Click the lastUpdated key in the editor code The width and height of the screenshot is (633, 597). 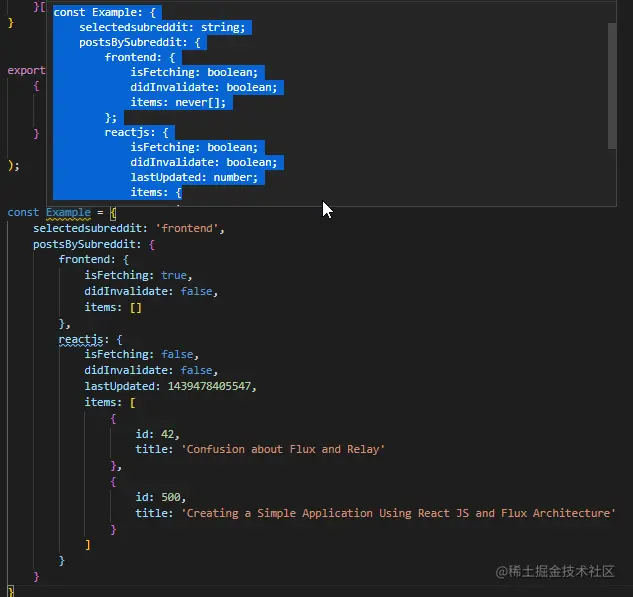119,386
